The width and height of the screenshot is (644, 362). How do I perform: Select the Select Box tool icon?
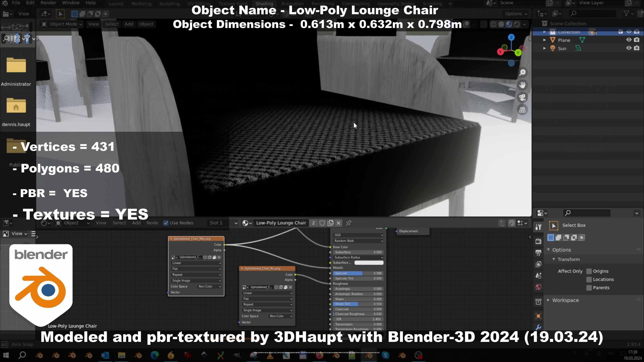click(554, 226)
